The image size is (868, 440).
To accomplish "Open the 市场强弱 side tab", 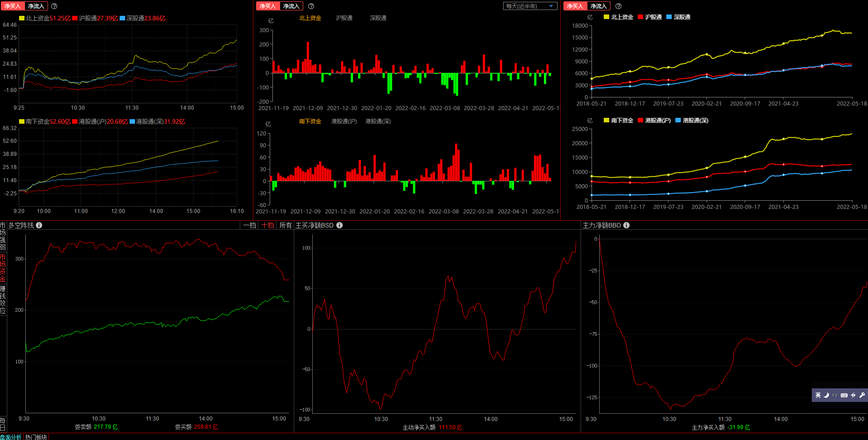I will 3,236.
